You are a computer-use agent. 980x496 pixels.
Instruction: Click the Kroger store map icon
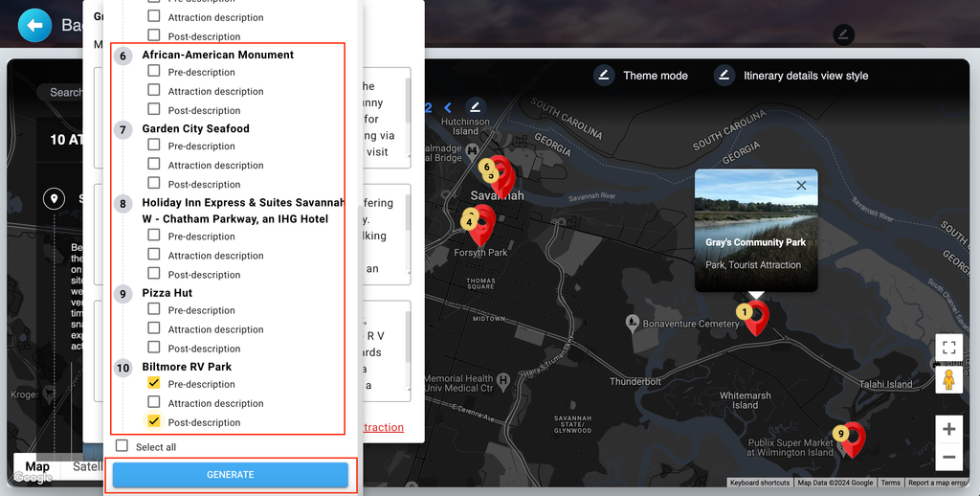48,395
